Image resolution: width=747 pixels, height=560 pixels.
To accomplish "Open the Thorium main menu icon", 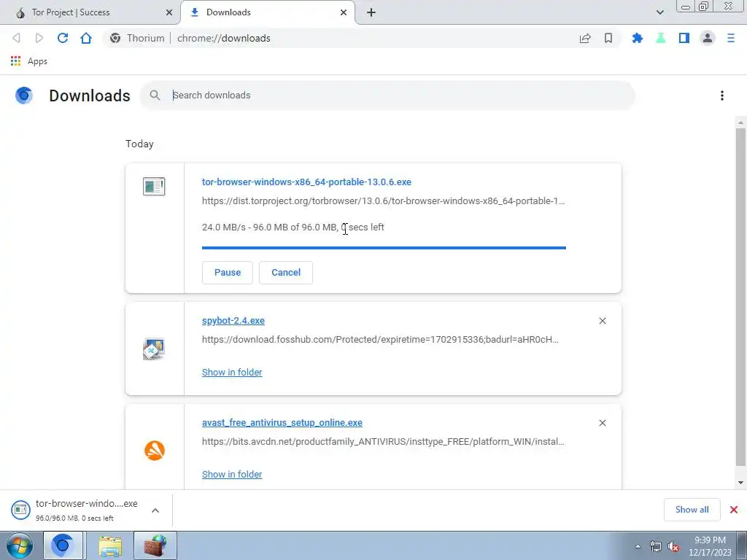I will point(731,38).
